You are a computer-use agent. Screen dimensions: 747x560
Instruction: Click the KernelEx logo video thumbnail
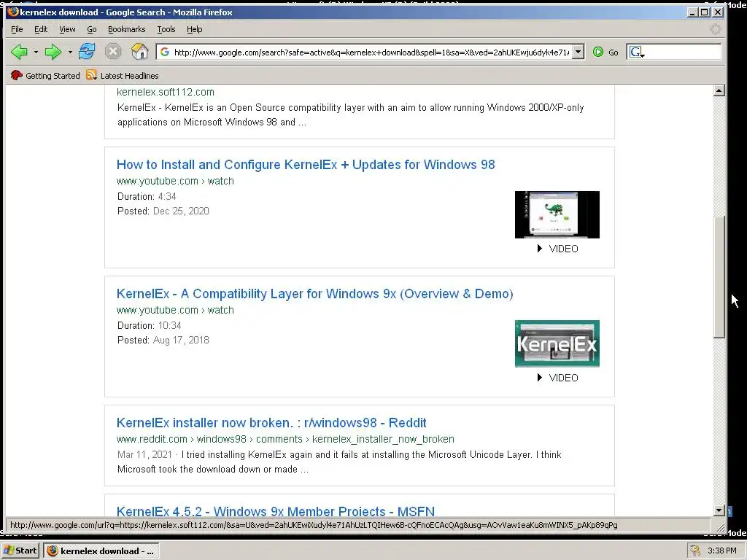557,344
